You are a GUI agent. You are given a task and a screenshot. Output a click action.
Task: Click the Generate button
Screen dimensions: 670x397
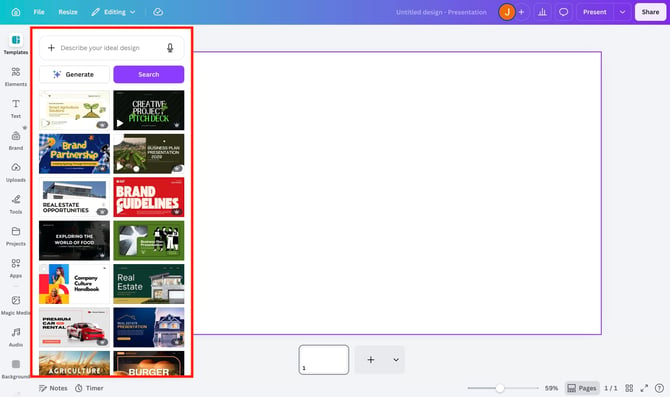point(74,74)
